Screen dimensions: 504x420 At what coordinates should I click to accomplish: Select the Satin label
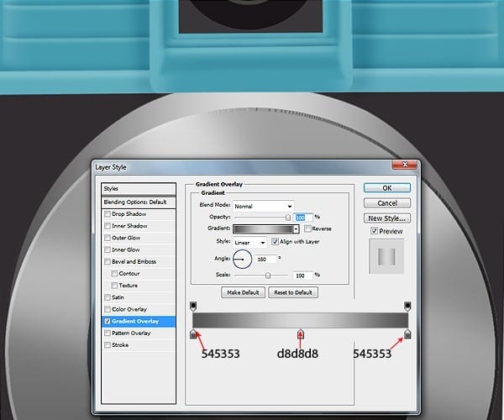pos(118,297)
